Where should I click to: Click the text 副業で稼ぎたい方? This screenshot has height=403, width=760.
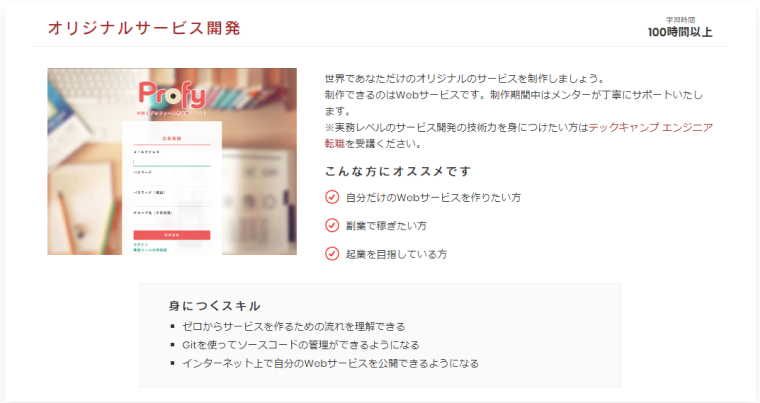click(386, 226)
